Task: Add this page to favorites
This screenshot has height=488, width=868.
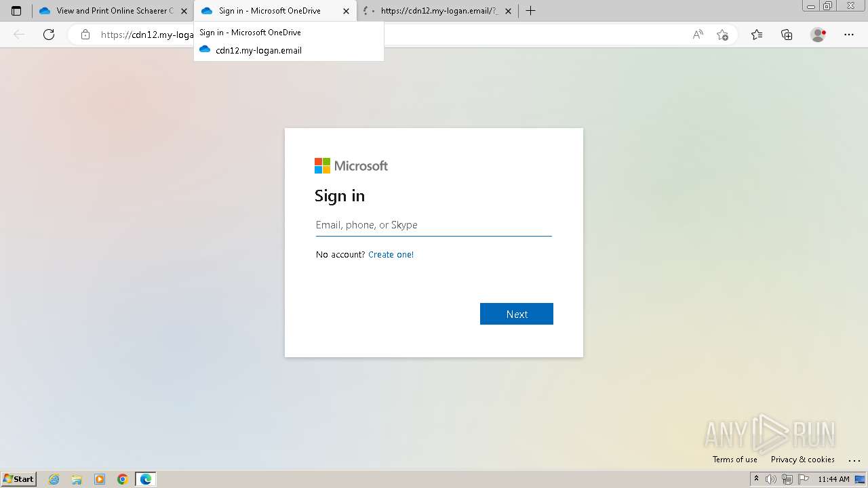Action: [x=722, y=35]
